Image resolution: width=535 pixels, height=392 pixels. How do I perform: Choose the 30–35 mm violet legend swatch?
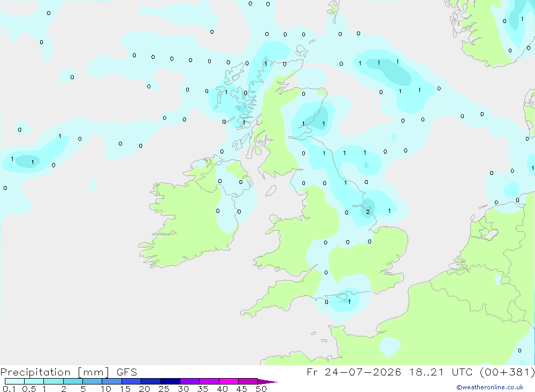189,381
